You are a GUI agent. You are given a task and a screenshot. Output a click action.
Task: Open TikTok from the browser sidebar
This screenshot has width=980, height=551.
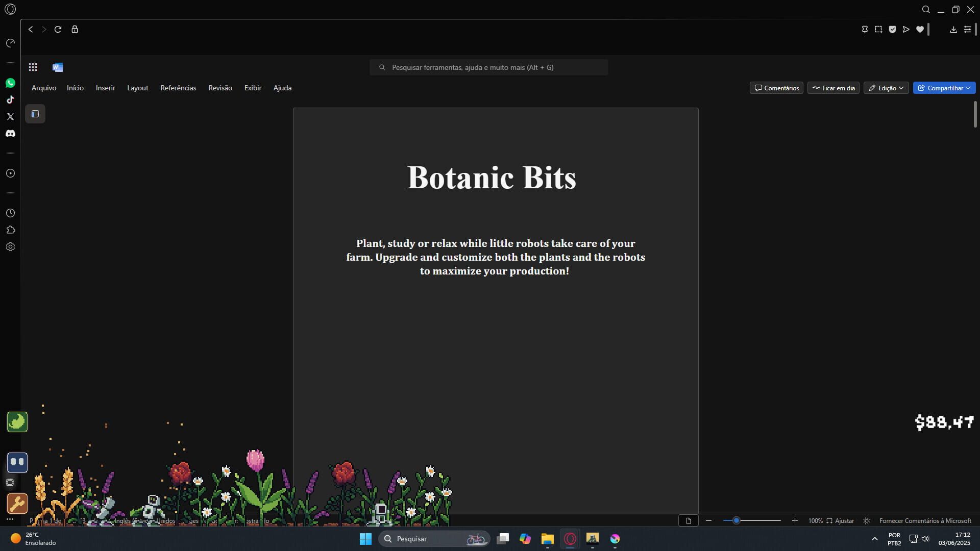(x=10, y=99)
